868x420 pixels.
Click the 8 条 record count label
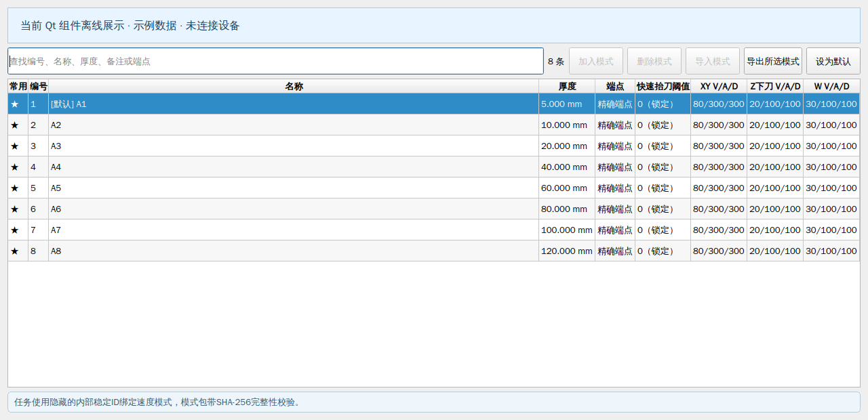[556, 62]
